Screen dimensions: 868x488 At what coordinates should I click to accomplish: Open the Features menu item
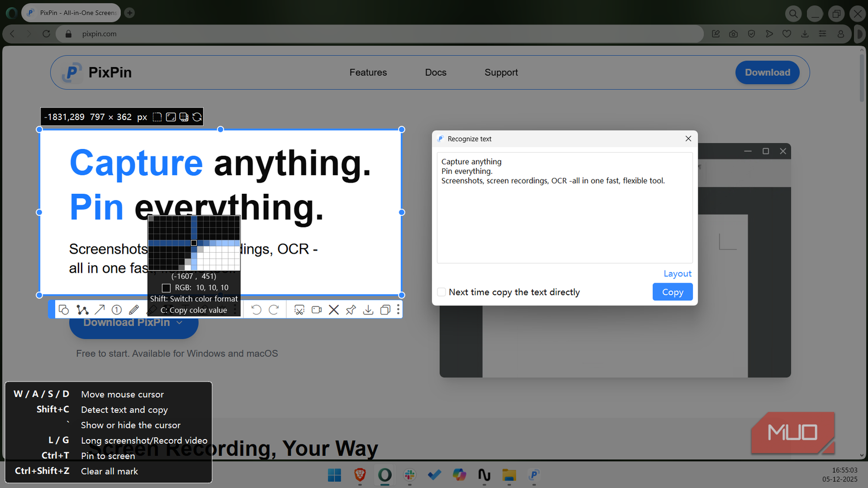coord(368,73)
